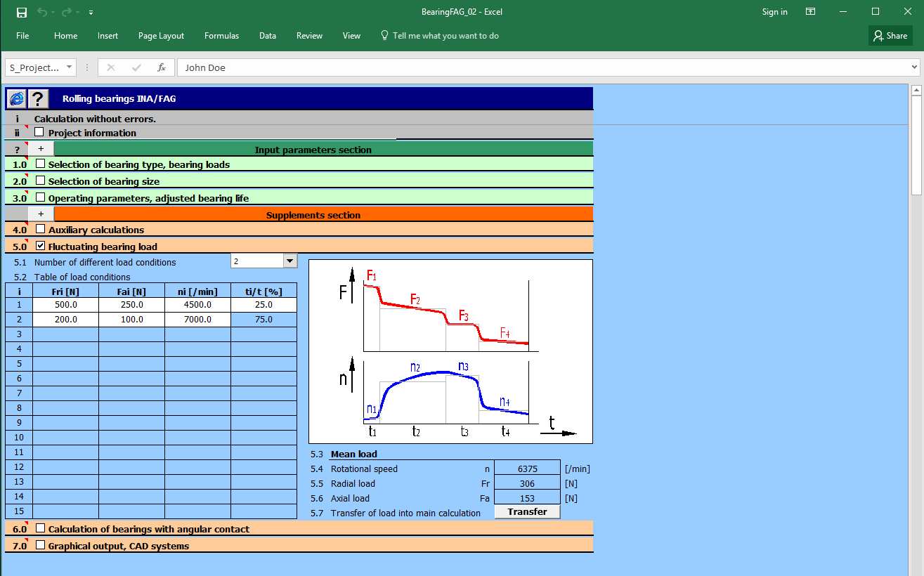Check Operating parameters checkbox

coord(40,197)
